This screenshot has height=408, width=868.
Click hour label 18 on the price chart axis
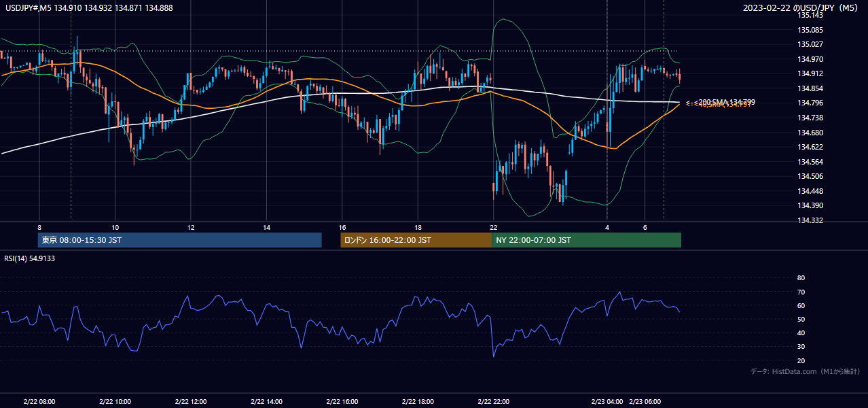pyautogui.click(x=418, y=227)
